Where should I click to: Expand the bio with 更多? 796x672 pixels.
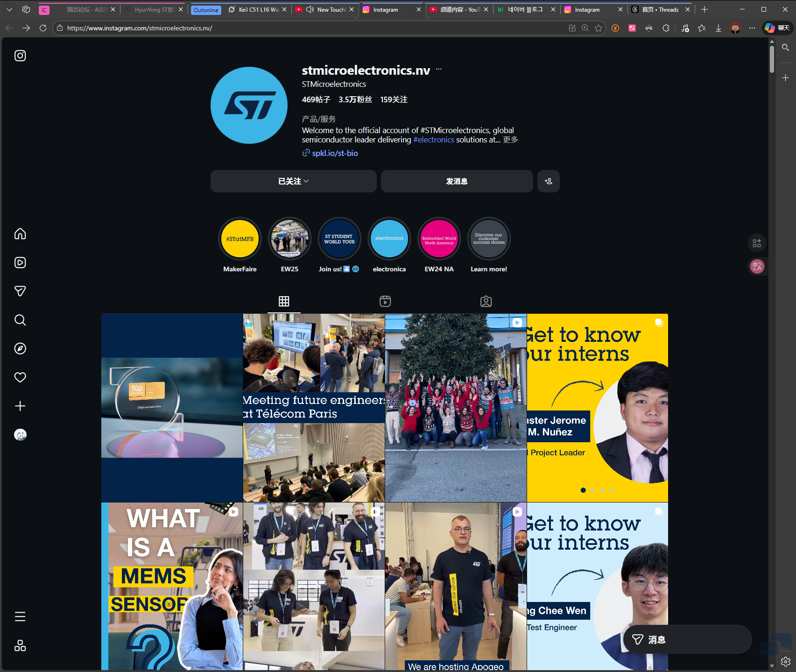coord(510,140)
